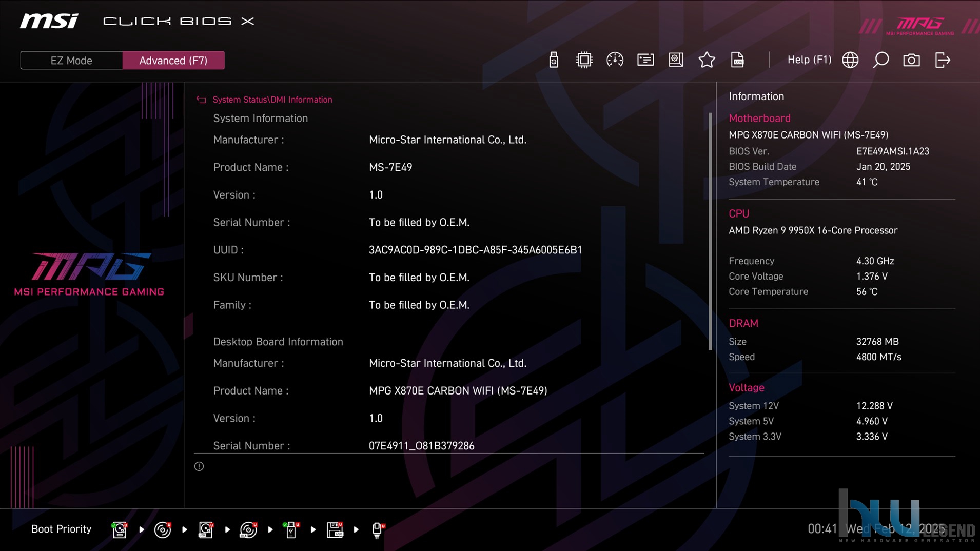The width and height of the screenshot is (980, 551).
Task: Select USB optical disc boot icon
Action: pos(248,529)
